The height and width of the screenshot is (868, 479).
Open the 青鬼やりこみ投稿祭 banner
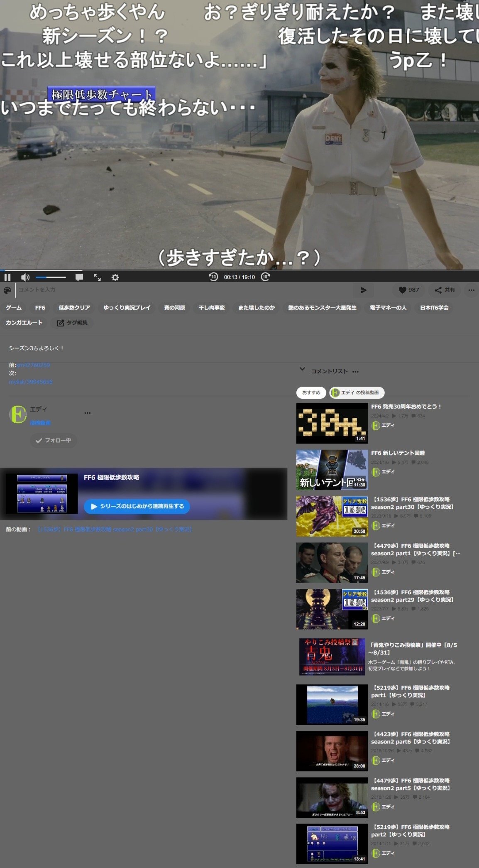pos(332,657)
